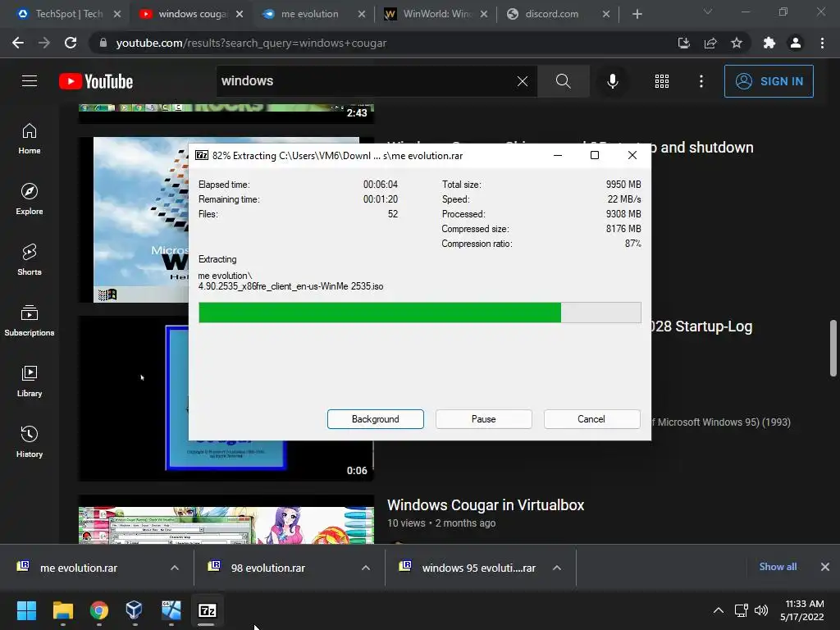This screenshot has height=630, width=840.
Task: Expand options for me evolution.rar download
Action: tap(175, 568)
